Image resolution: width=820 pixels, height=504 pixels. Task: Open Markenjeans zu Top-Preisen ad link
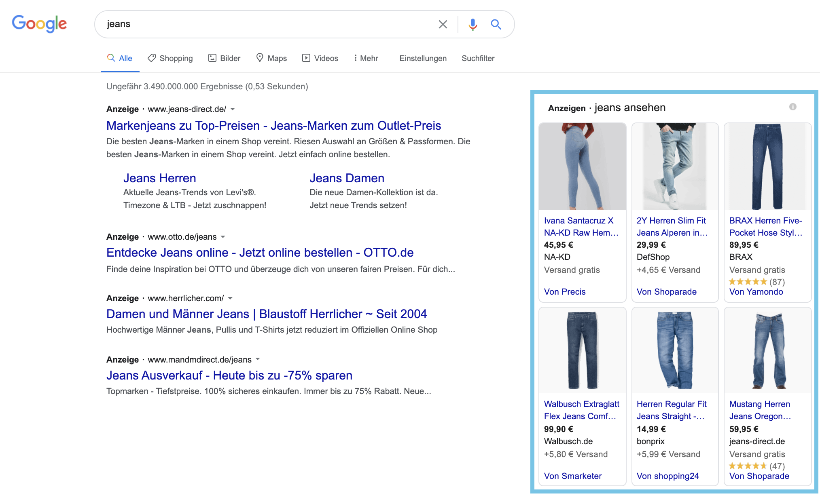(273, 126)
